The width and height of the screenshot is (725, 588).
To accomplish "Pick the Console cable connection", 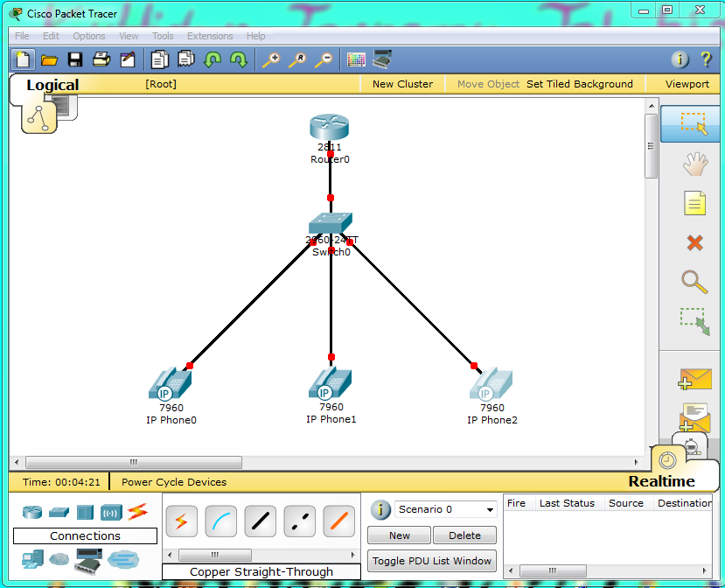I will coord(221,521).
